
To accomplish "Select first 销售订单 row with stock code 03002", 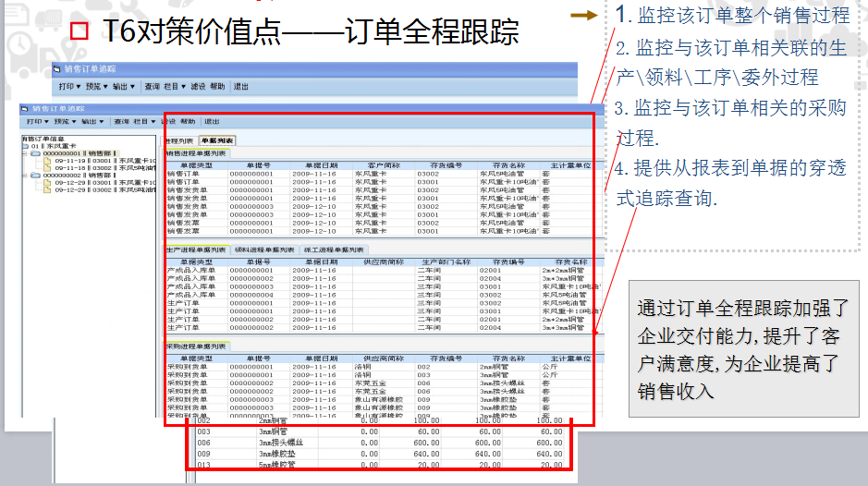I will pos(383,174).
